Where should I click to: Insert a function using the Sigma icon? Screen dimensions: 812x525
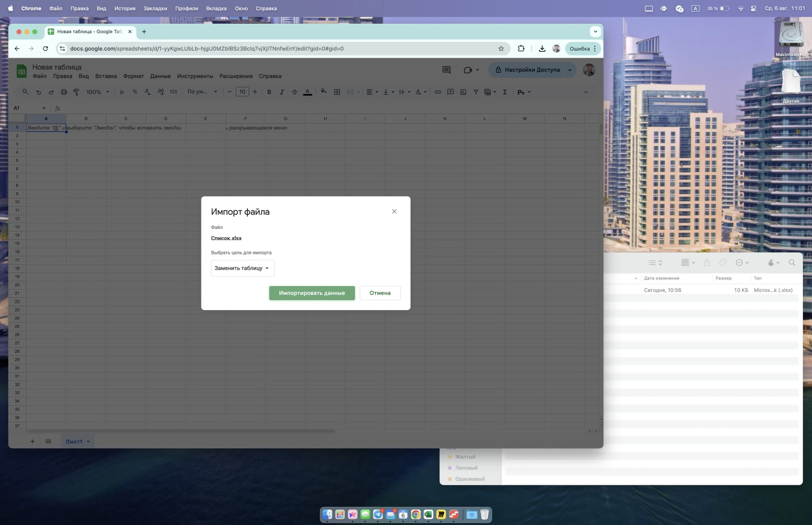pyautogui.click(x=505, y=92)
